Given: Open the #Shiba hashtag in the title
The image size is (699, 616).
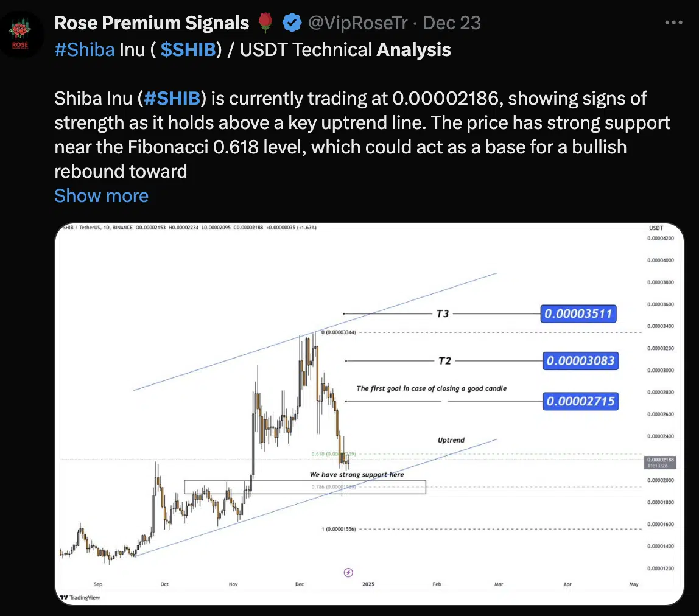Looking at the screenshot, I should (x=84, y=50).
